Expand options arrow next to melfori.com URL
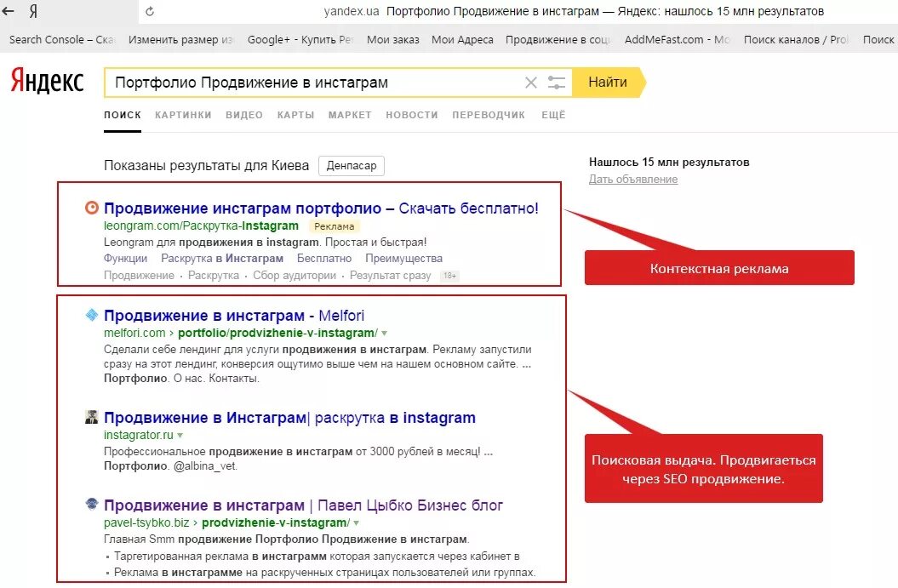898x588 pixels. pos(384,334)
